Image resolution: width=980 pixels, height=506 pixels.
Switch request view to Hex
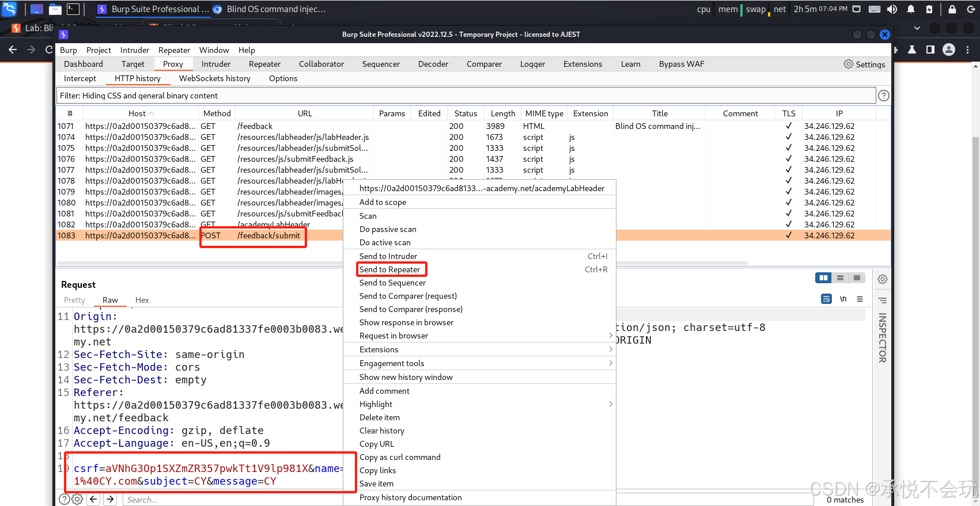(142, 300)
